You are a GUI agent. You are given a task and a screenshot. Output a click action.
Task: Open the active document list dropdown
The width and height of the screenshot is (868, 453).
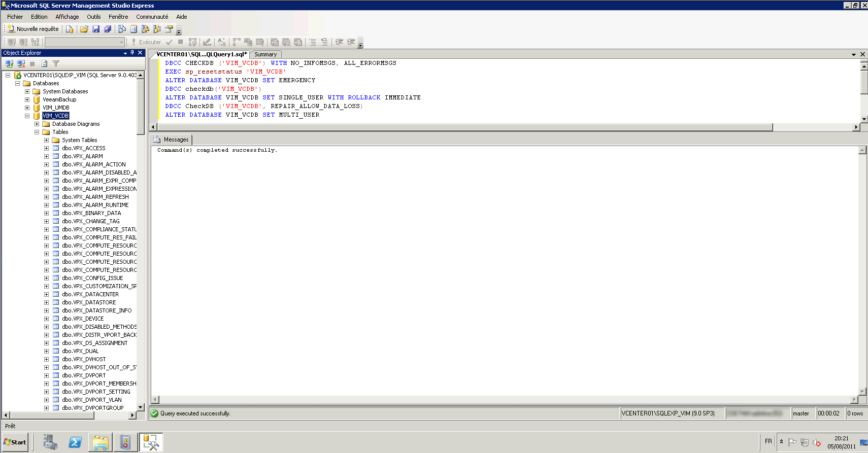[854, 54]
